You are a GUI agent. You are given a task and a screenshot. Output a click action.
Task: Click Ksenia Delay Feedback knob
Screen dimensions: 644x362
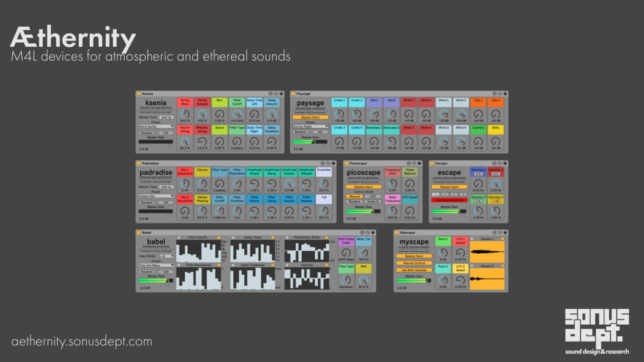(272, 142)
